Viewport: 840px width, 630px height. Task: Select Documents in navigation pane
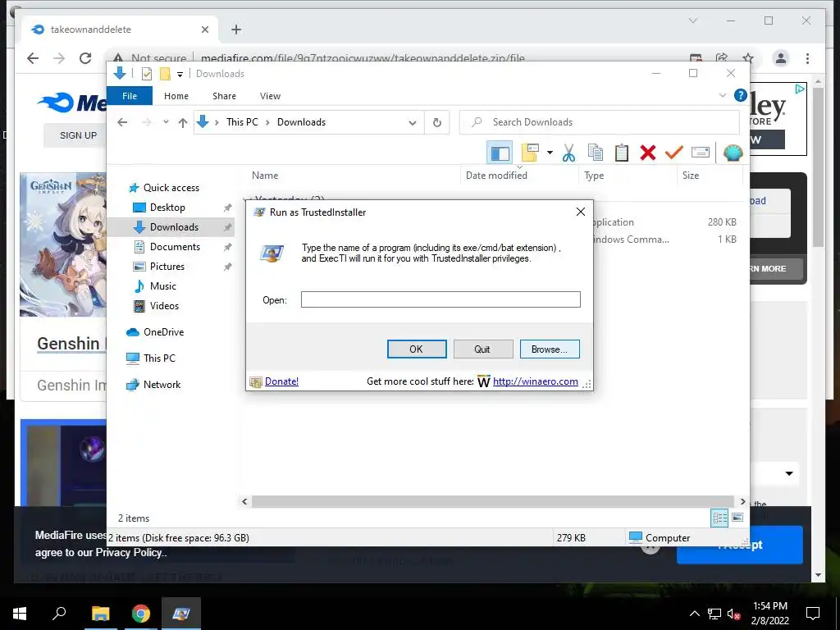coord(175,247)
